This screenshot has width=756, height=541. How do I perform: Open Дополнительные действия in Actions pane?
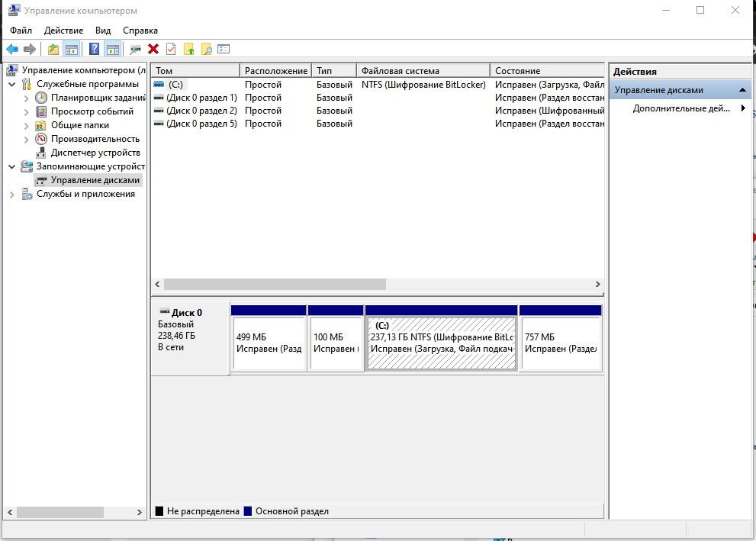pyautogui.click(x=681, y=108)
